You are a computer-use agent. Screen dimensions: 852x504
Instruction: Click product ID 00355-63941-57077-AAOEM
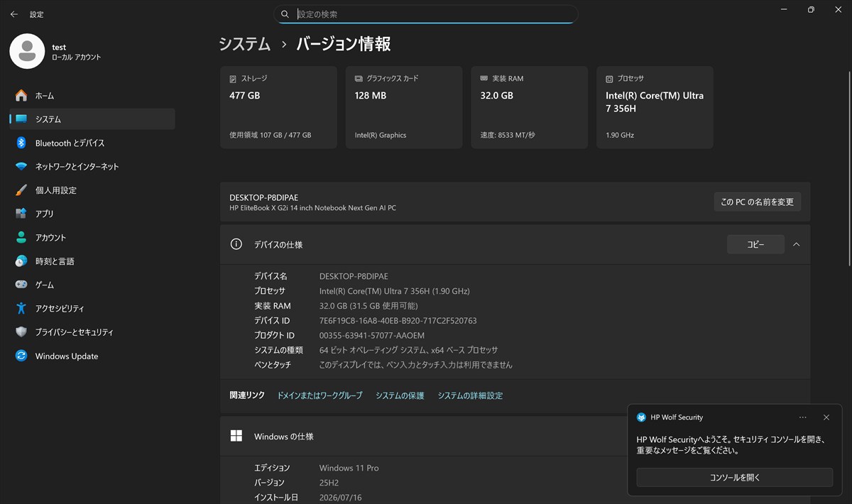point(372,335)
